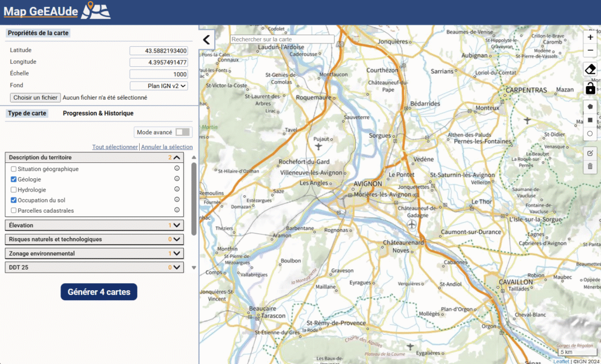
Task: Open the Fond basemap dropdown
Action: click(x=158, y=86)
